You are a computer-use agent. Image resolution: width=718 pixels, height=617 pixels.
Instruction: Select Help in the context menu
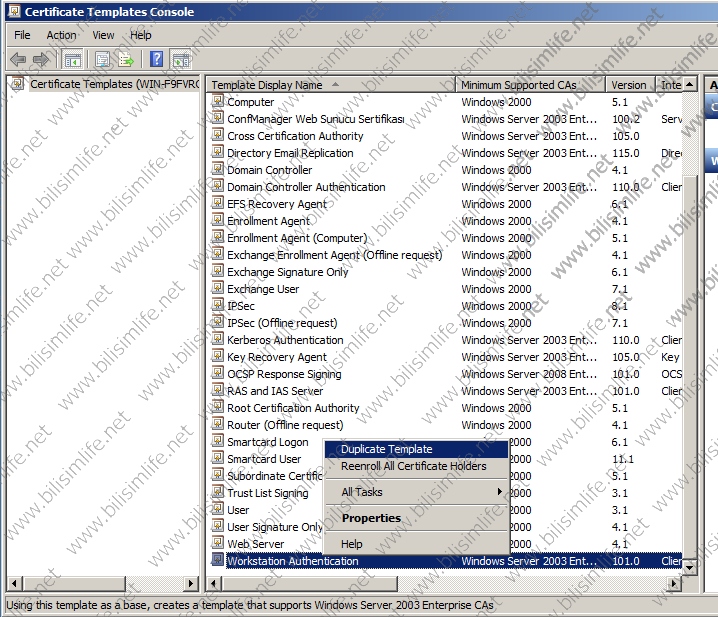tap(416, 544)
